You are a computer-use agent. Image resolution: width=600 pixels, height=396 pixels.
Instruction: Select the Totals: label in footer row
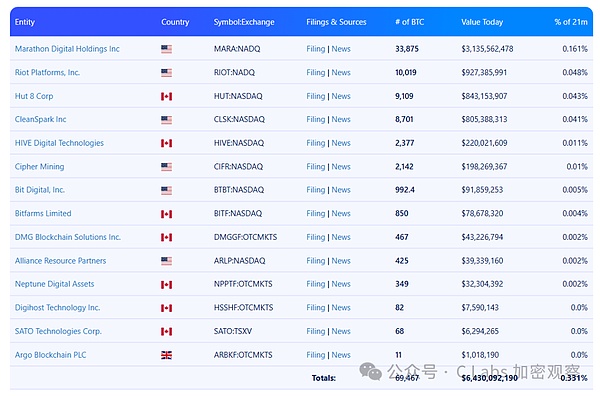point(324,378)
